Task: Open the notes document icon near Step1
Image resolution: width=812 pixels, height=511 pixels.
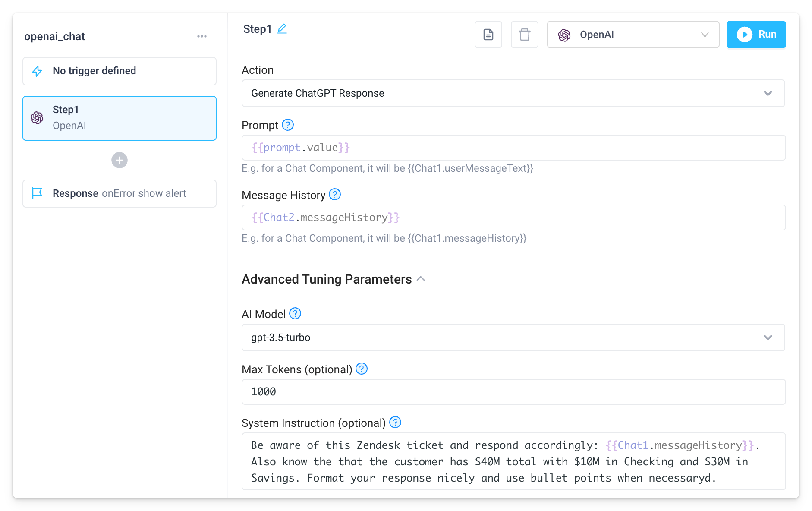Action: [x=488, y=35]
